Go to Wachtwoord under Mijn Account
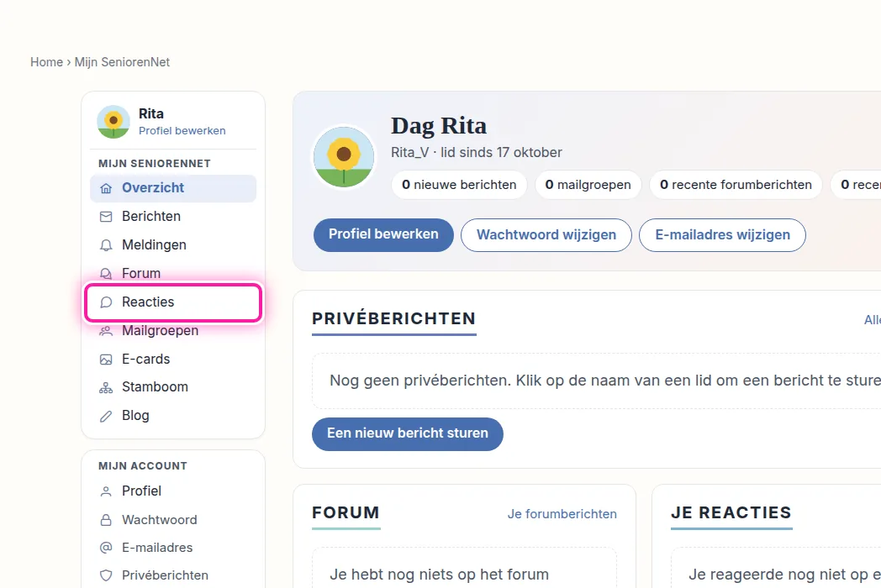This screenshot has height=588, width=881. click(173, 520)
